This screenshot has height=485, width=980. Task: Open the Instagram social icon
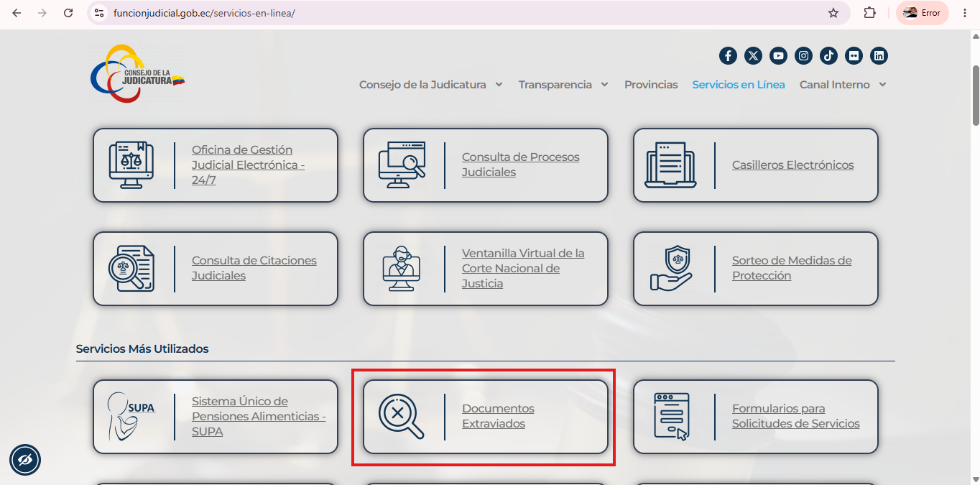[804, 55]
